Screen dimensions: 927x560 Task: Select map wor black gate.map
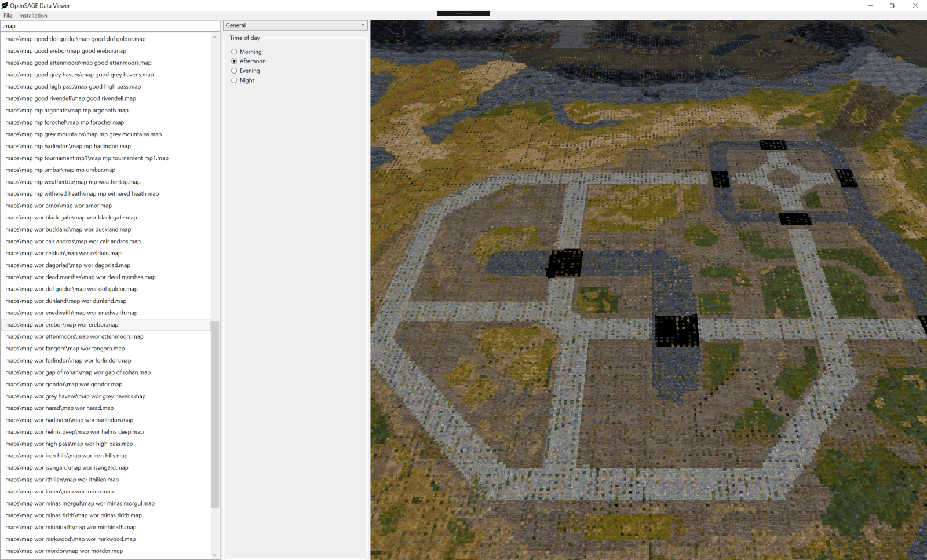[x=105, y=218]
